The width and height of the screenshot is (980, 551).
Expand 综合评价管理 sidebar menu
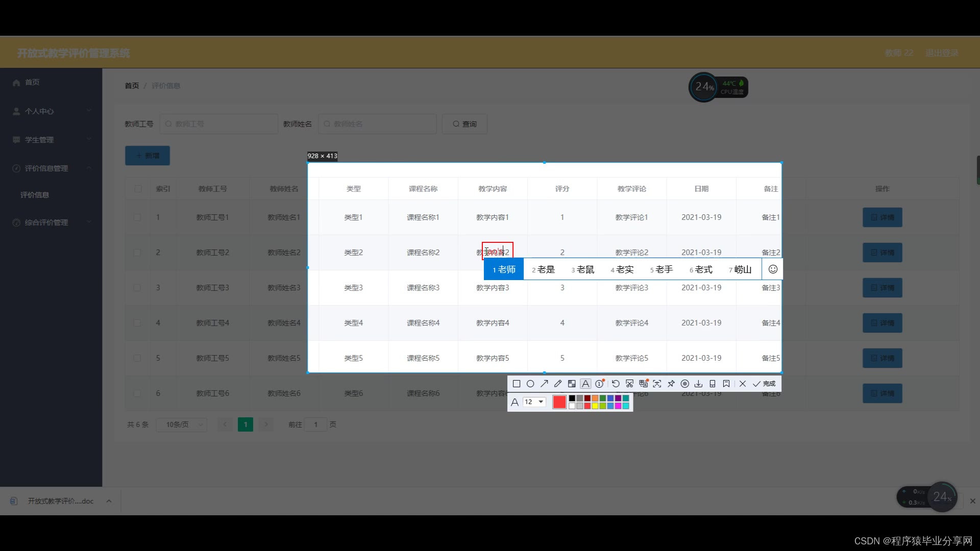pos(51,222)
